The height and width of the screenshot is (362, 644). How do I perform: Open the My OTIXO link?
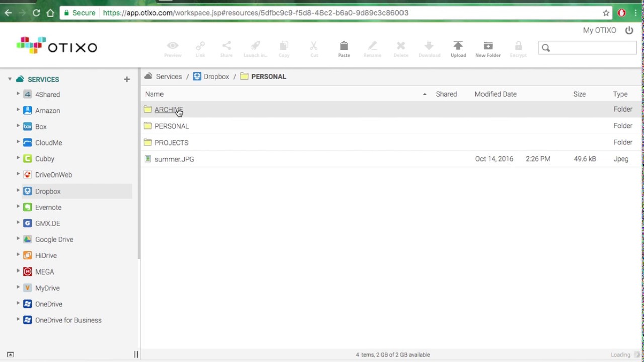[599, 30]
